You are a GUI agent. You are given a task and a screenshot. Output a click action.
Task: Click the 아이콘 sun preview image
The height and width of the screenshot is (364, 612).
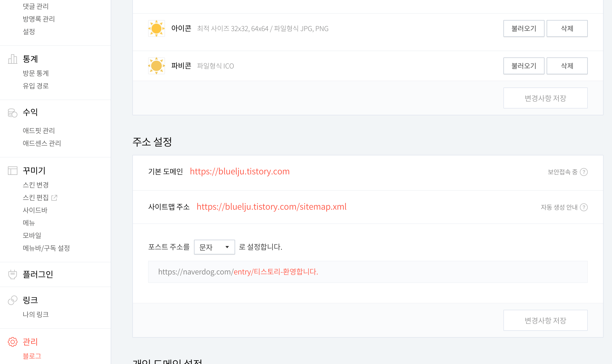[x=156, y=28]
